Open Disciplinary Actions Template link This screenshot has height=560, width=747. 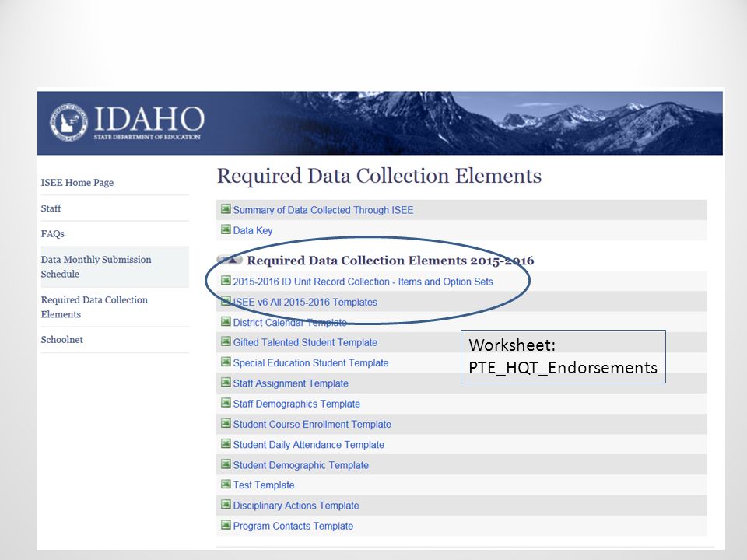[296, 506]
